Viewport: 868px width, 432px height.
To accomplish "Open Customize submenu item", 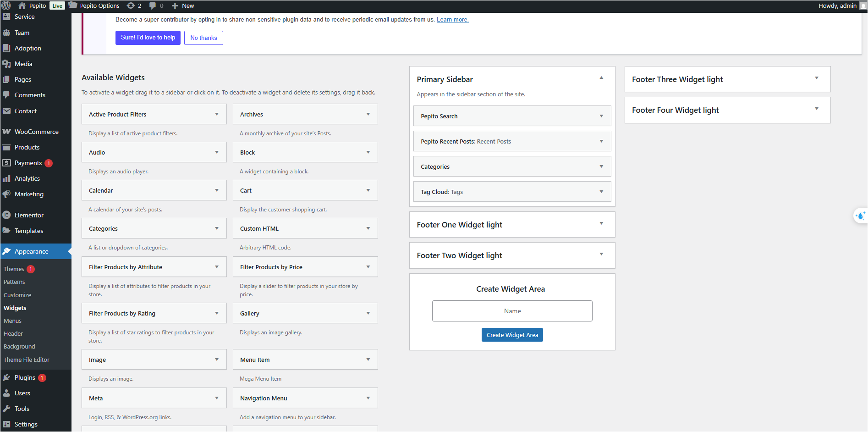I will [x=17, y=295].
